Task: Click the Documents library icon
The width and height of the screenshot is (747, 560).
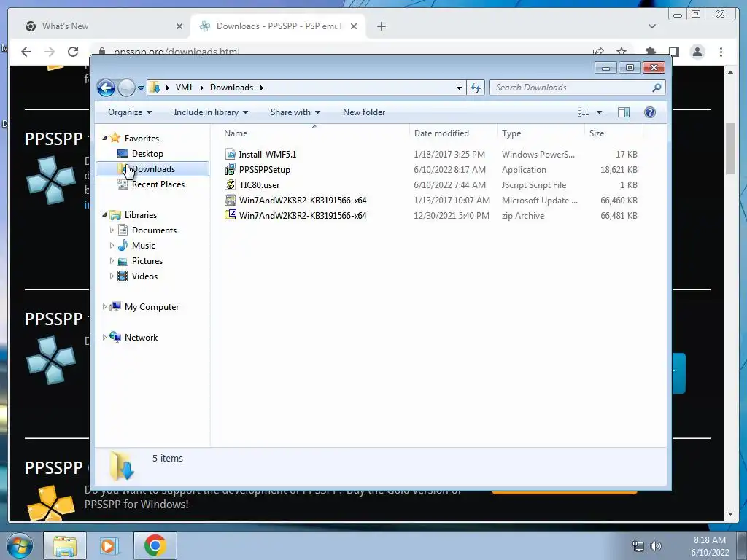Action: (x=123, y=230)
